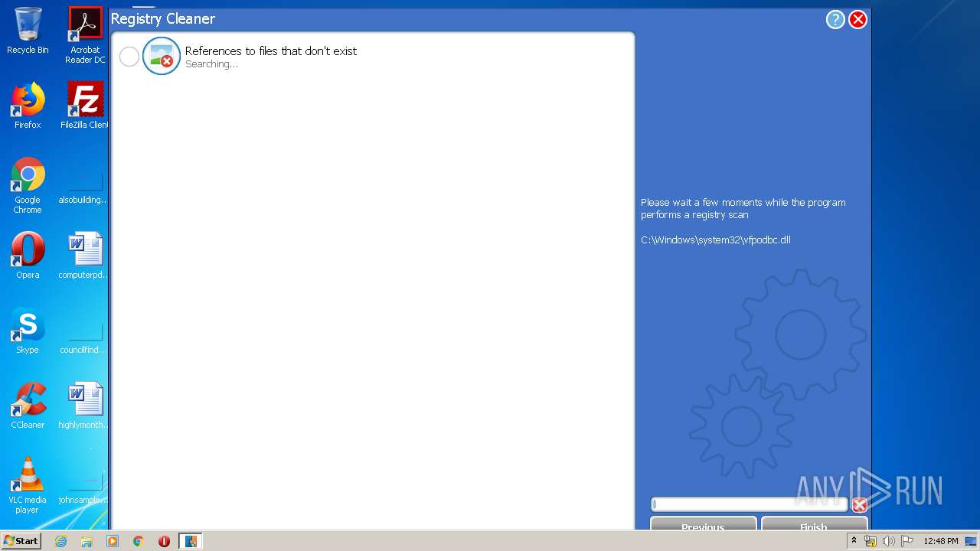The image size is (980, 551).
Task: Launch VLC media player shortcut
Action: 28,485
